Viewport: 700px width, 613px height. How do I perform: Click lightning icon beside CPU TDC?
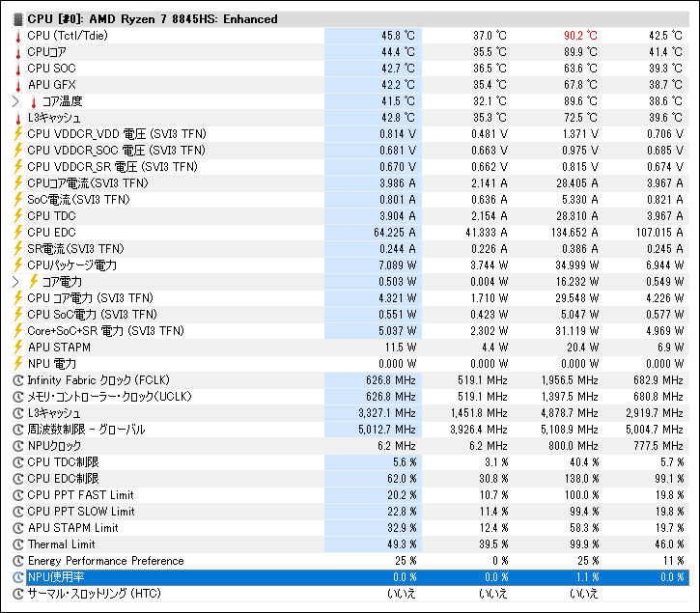[x=18, y=216]
